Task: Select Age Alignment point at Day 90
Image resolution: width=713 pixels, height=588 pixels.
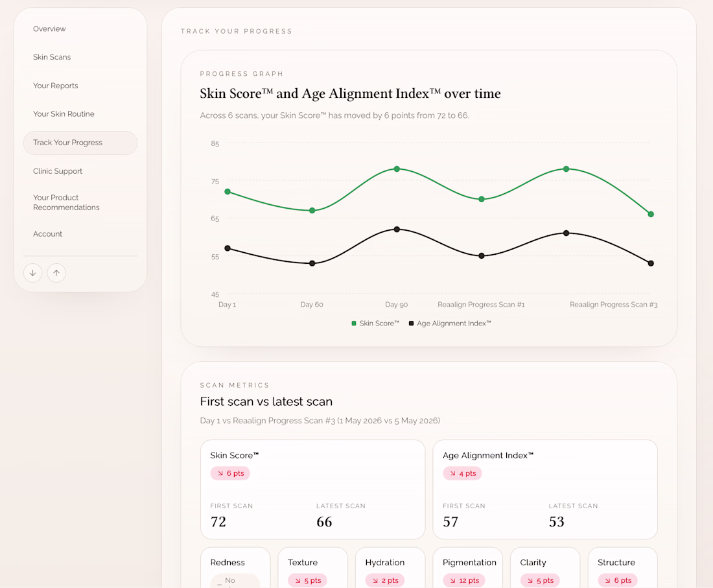Action: 397,229
